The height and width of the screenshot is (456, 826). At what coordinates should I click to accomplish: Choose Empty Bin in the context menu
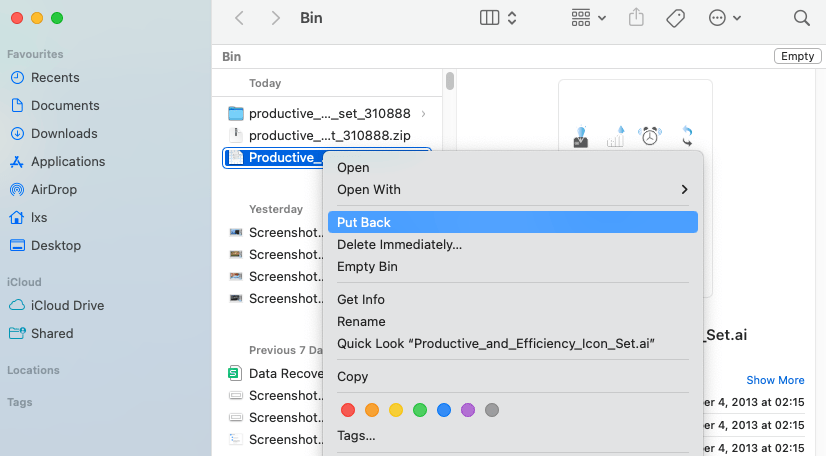pyautogui.click(x=513, y=266)
